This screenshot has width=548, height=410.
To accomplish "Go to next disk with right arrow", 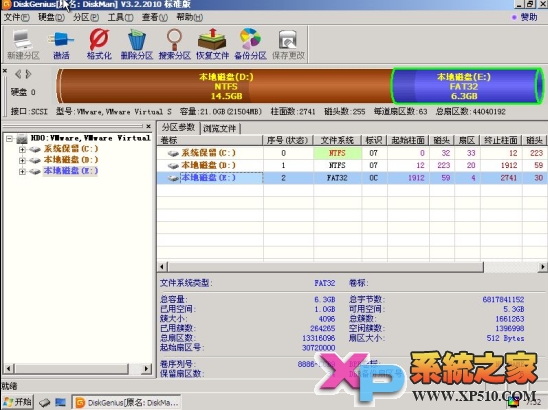I will point(28,74).
